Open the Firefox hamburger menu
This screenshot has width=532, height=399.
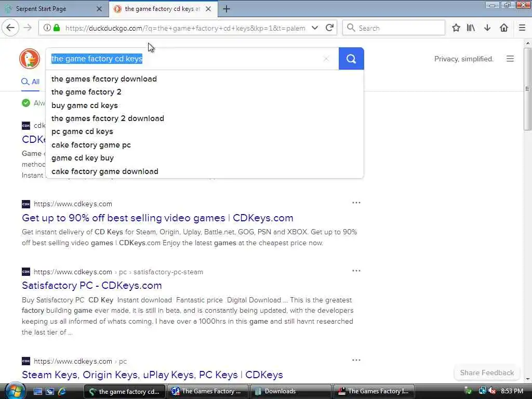(x=522, y=28)
